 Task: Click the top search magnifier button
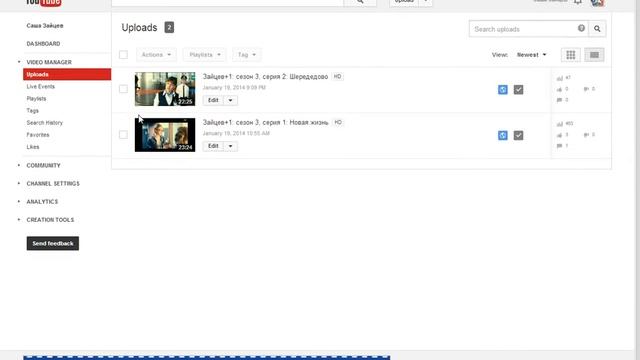tap(360, 2)
